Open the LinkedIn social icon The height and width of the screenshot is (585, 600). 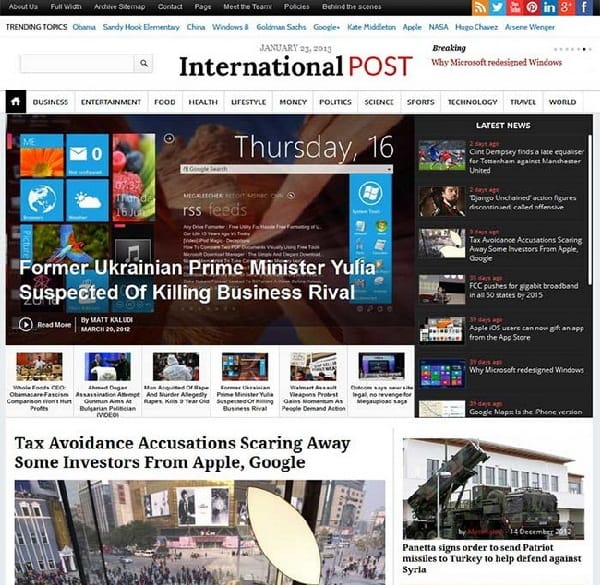click(549, 7)
